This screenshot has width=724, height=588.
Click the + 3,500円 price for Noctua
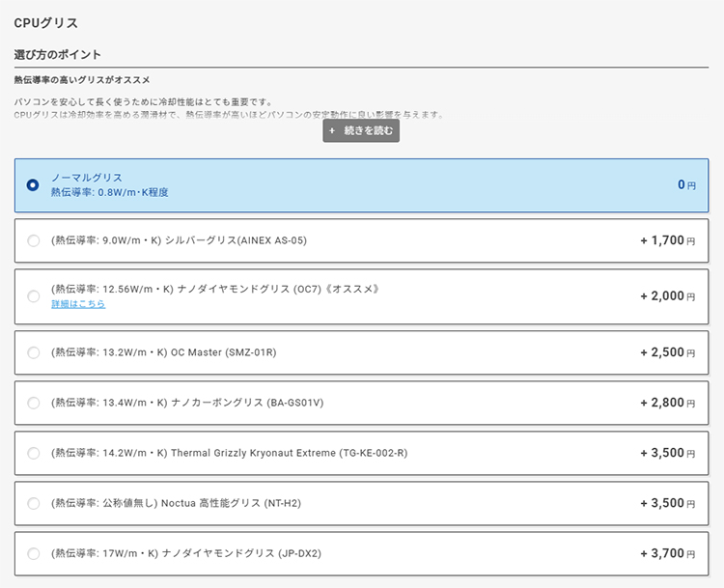coord(667,503)
